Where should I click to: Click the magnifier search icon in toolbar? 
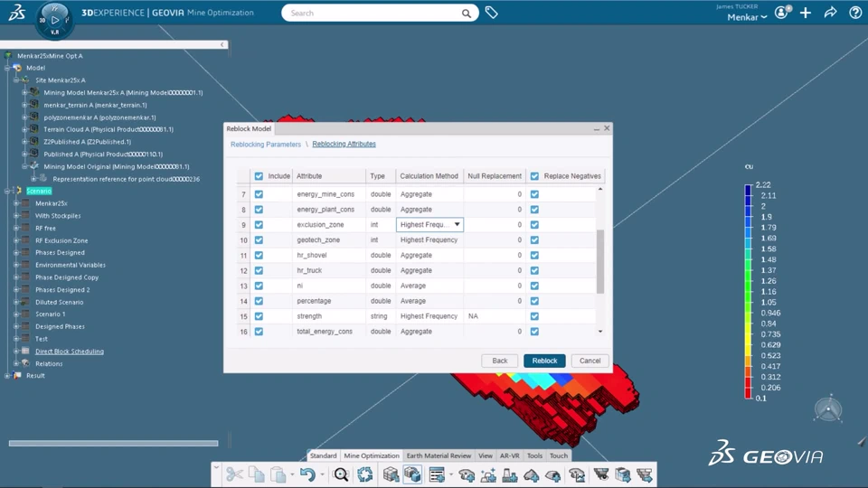pyautogui.click(x=341, y=474)
